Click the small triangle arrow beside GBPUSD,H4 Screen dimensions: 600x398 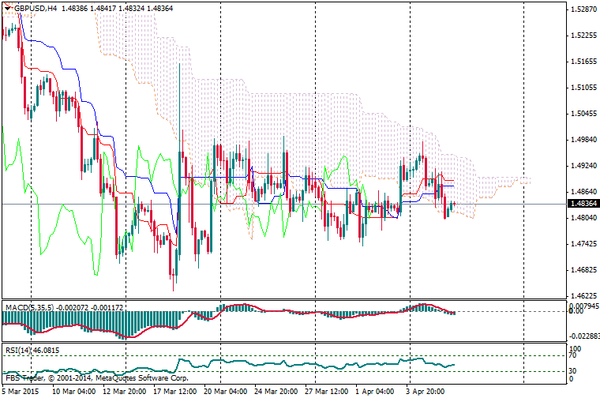pos(8,8)
